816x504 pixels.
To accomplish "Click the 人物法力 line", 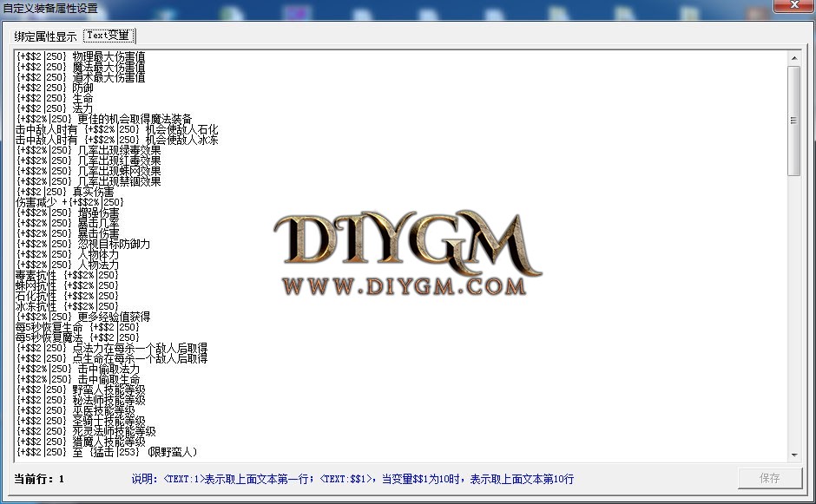I will [68, 265].
